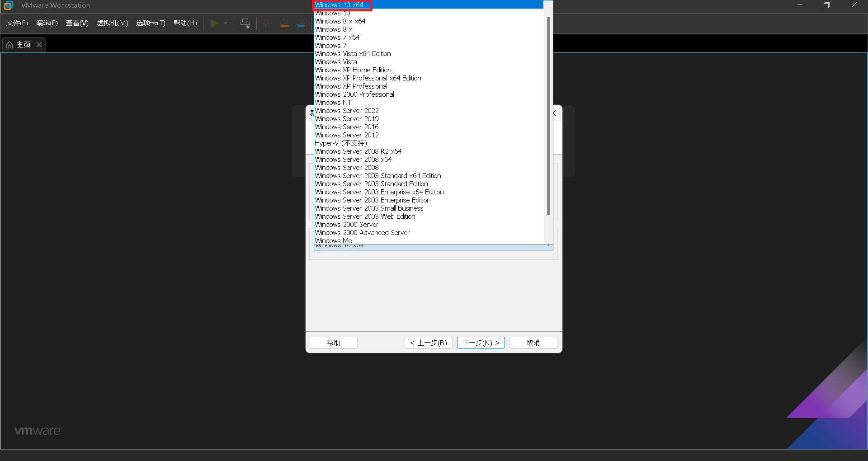The image size is (868, 461).
Task: Choose the Windows 7 entry without x64
Action: [x=429, y=46]
